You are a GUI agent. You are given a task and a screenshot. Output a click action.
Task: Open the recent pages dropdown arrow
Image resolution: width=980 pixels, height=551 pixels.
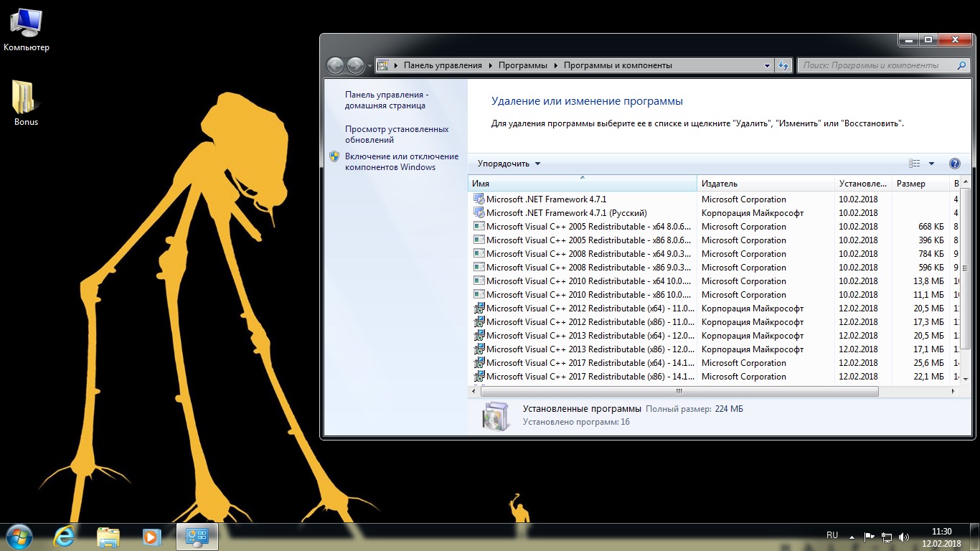coord(369,65)
